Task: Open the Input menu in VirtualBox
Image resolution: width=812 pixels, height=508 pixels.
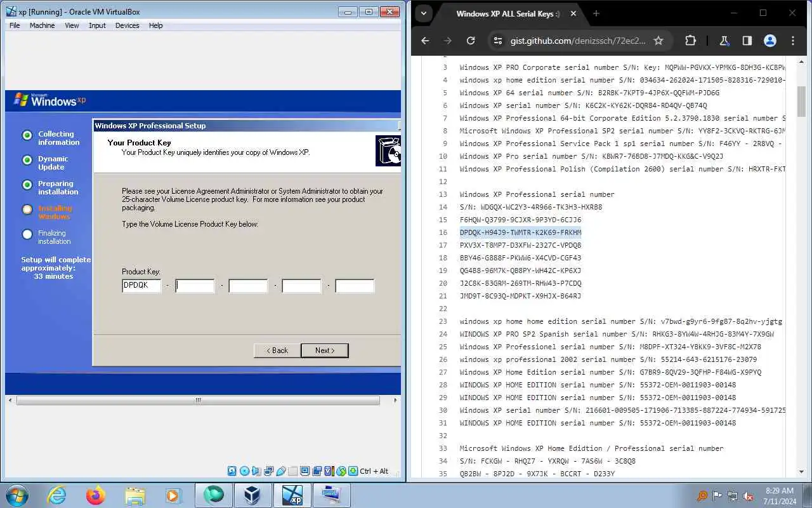Action: click(97, 25)
